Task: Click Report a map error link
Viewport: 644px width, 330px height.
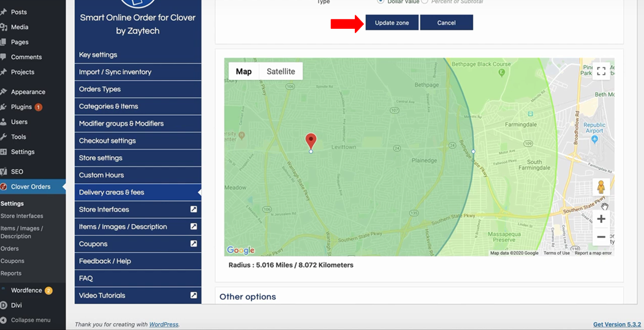Action: coord(593,253)
